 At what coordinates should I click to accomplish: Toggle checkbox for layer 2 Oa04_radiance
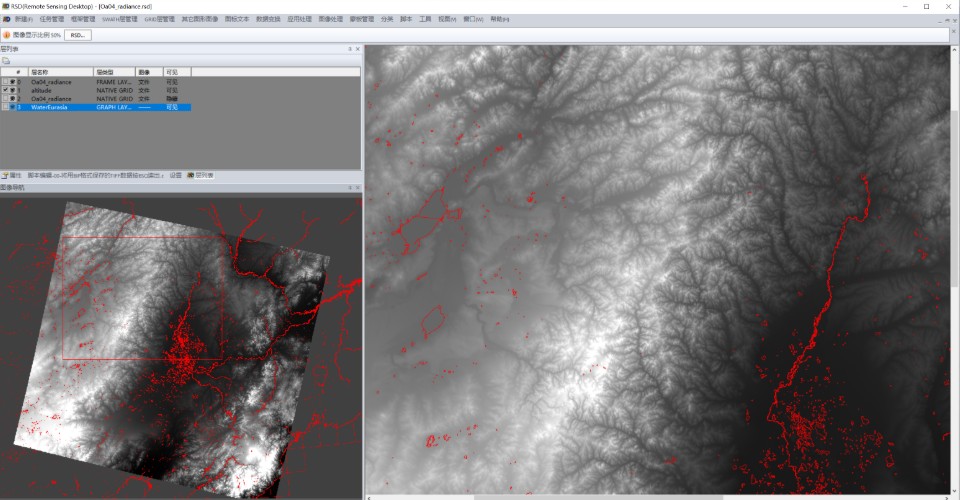coord(6,99)
